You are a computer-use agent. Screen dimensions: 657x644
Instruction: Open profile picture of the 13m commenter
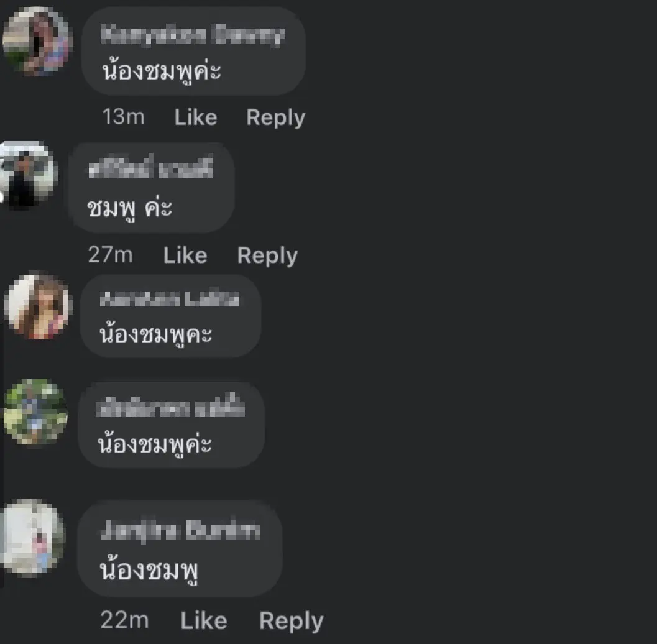tap(38, 41)
